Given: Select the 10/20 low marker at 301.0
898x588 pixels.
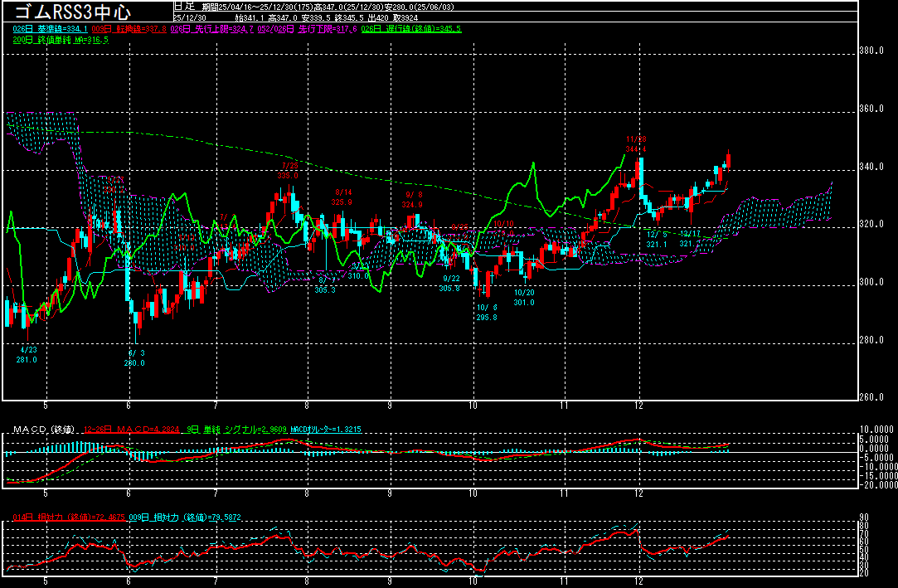Looking at the screenshot, I should [523, 298].
